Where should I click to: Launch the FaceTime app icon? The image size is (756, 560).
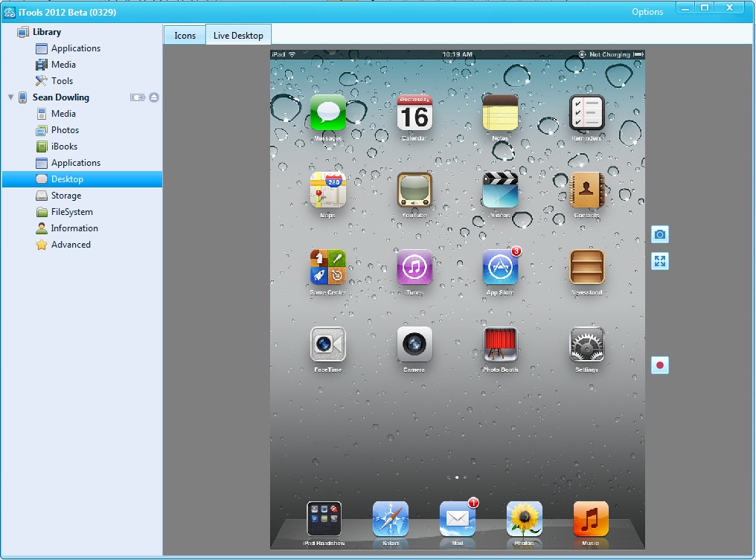[328, 344]
